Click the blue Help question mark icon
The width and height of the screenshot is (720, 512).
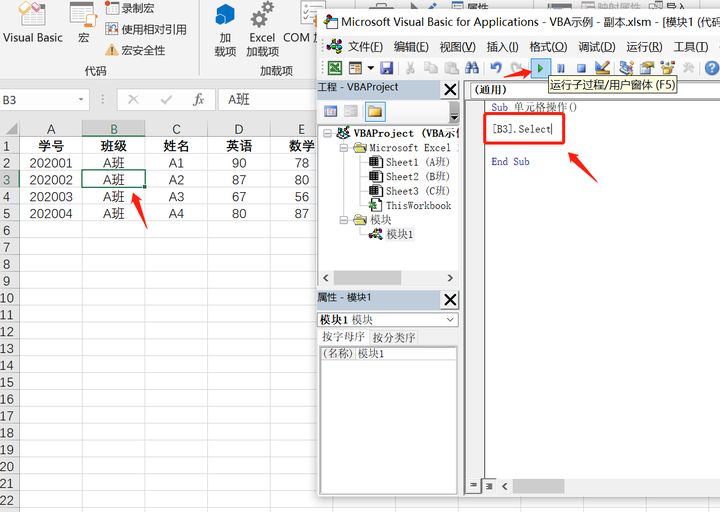pyautogui.click(x=711, y=68)
